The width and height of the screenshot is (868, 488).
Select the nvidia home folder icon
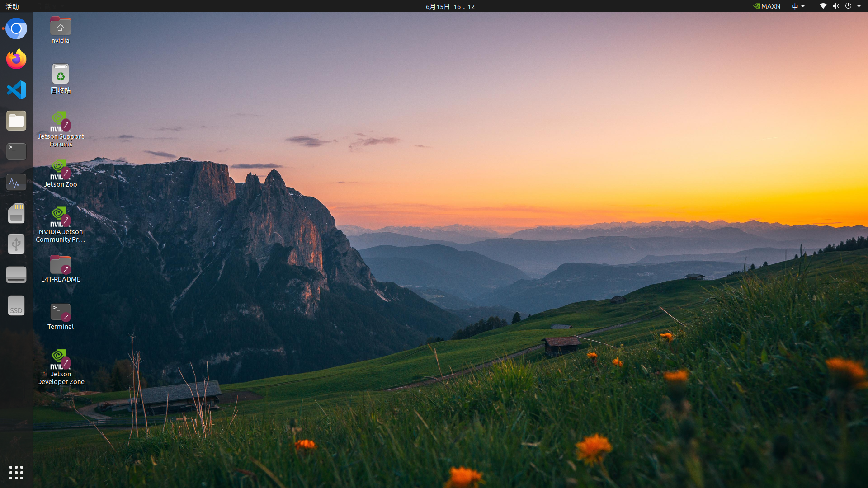point(61,30)
